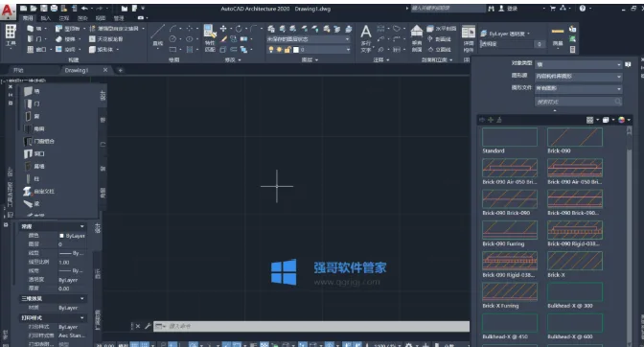Select the 楼梯 Stair tool in the ribbon
The width and height of the screenshot is (644, 347).
tap(66, 39)
